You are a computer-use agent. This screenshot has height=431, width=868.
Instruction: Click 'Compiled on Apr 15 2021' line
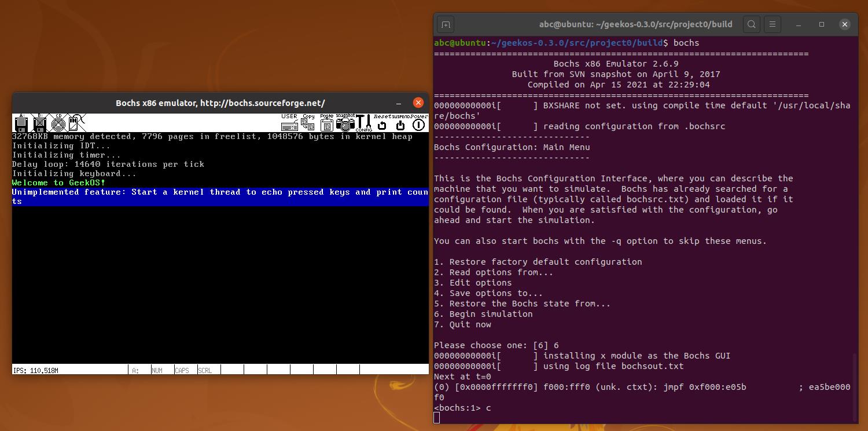coord(618,85)
